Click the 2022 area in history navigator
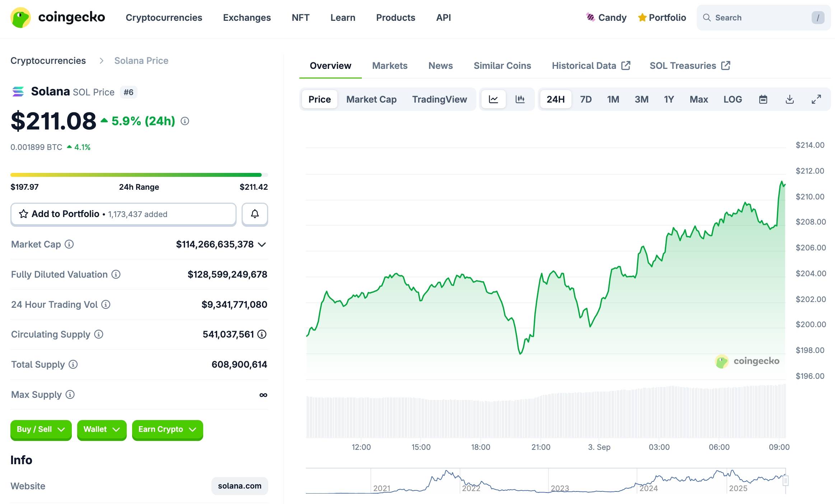The image size is (835, 504). click(x=471, y=488)
